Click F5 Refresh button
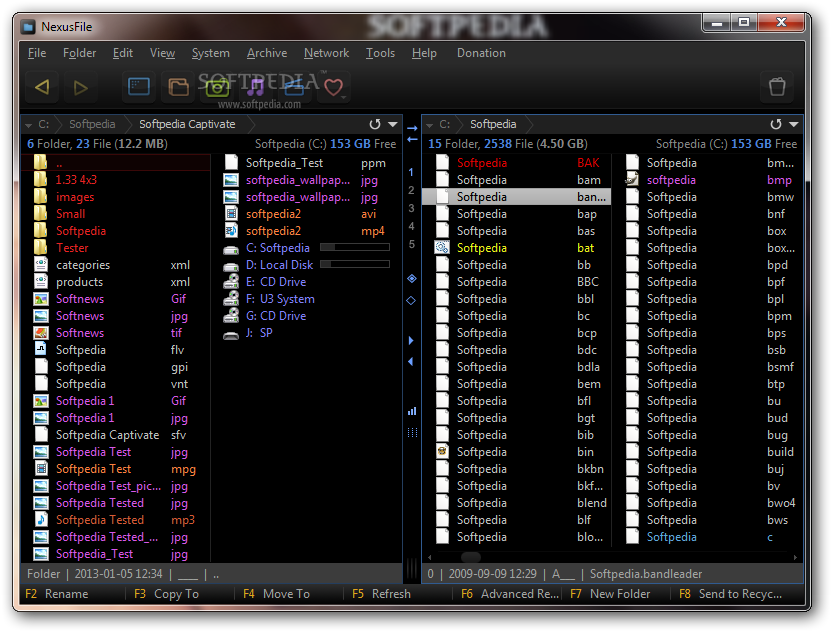Image resolution: width=832 pixels, height=632 pixels. click(382, 594)
